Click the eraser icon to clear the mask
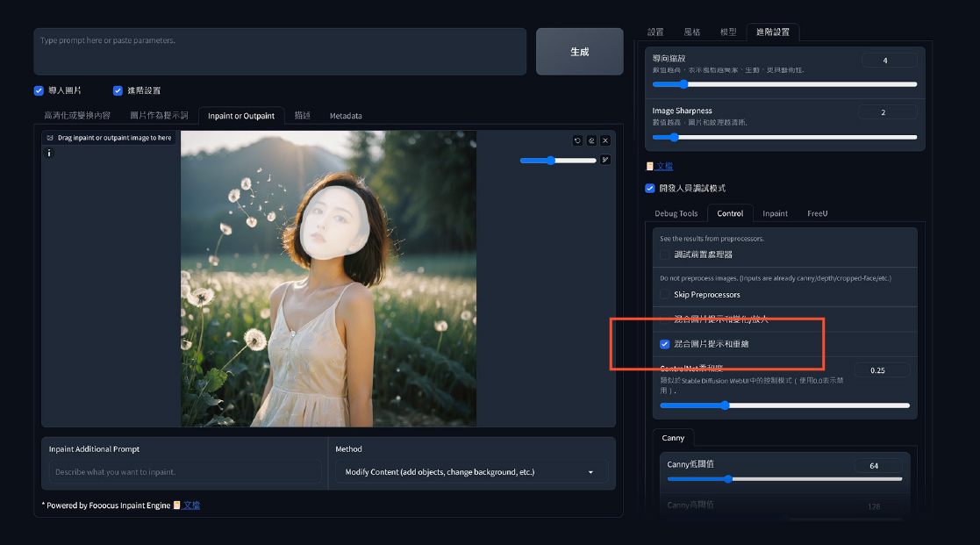The image size is (980, 545). pyautogui.click(x=591, y=140)
